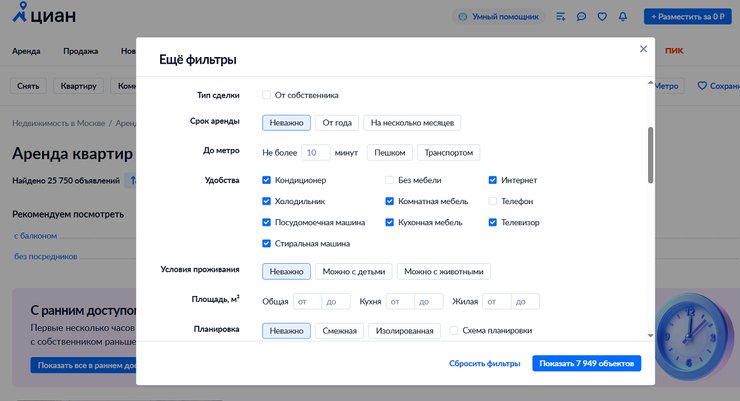740x401 pixels.
Task: Open favorites heart icon in header
Action: point(602,17)
